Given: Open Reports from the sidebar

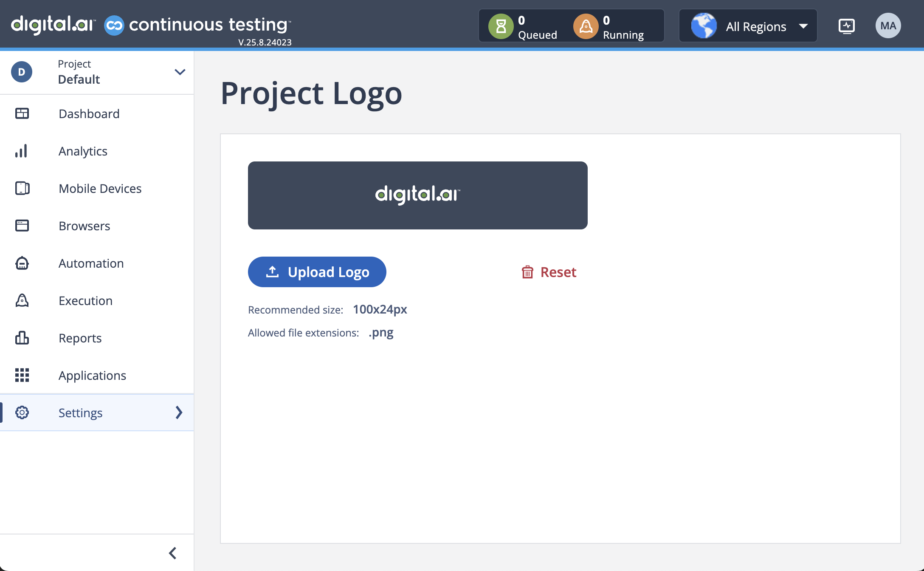Looking at the screenshot, I should click(x=97, y=338).
